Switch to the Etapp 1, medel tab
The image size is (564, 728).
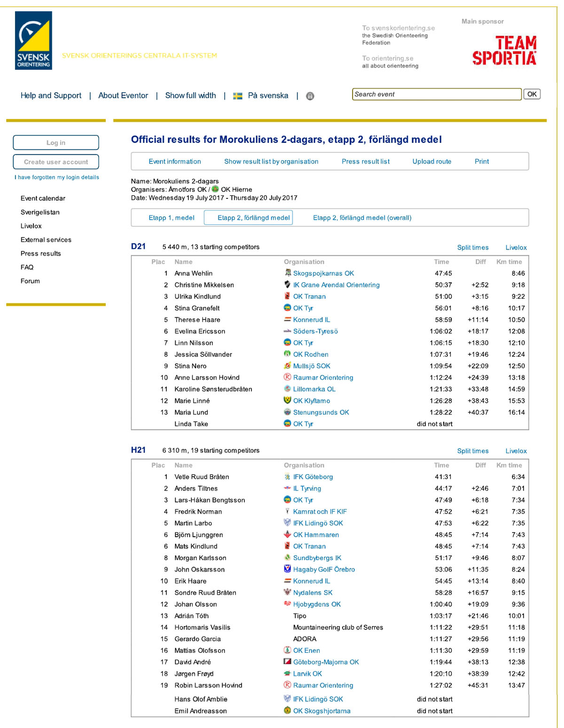click(x=172, y=218)
